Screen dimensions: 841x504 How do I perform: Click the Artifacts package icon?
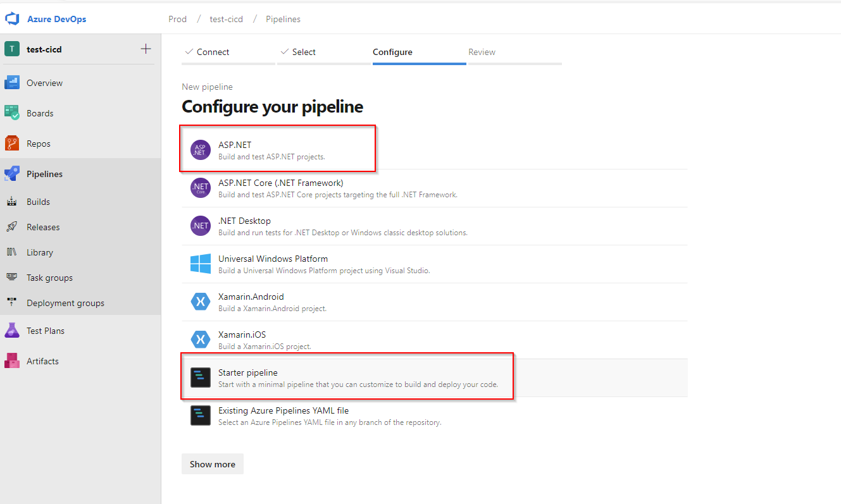[13, 361]
